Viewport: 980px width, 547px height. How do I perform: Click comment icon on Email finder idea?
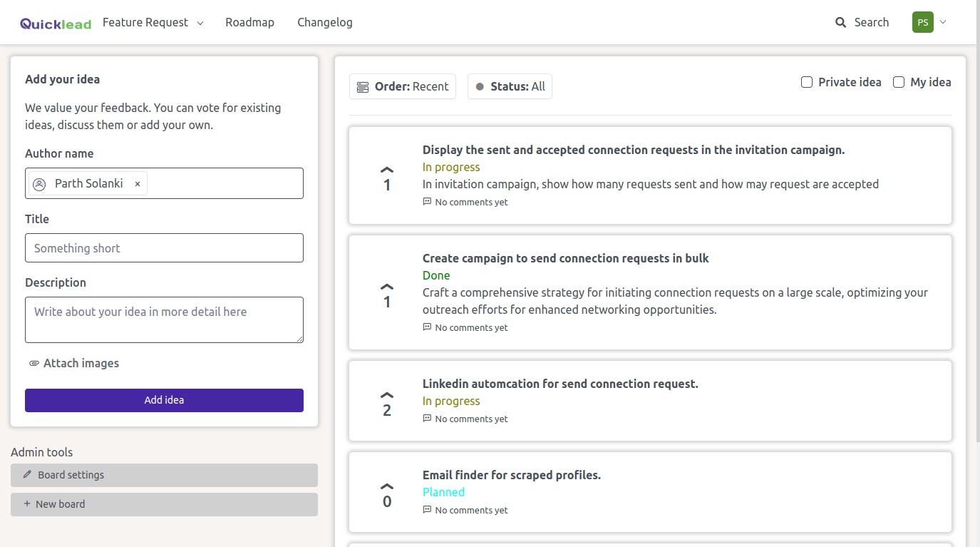pyautogui.click(x=427, y=510)
